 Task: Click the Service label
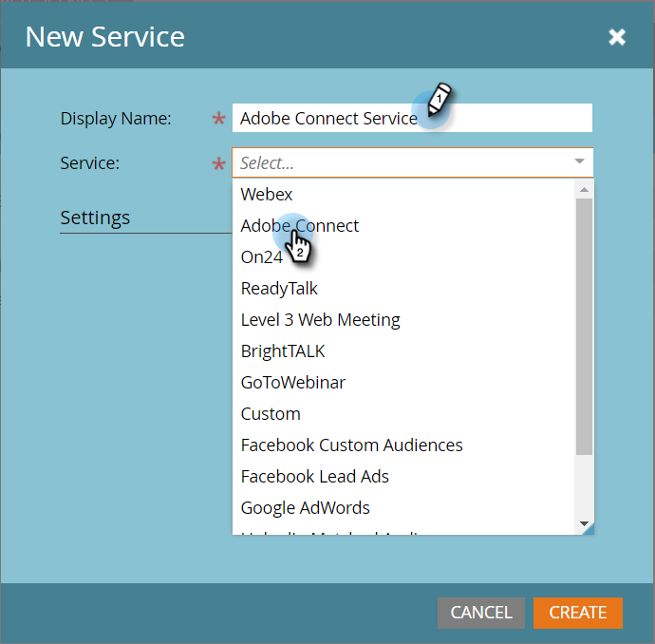[90, 162]
